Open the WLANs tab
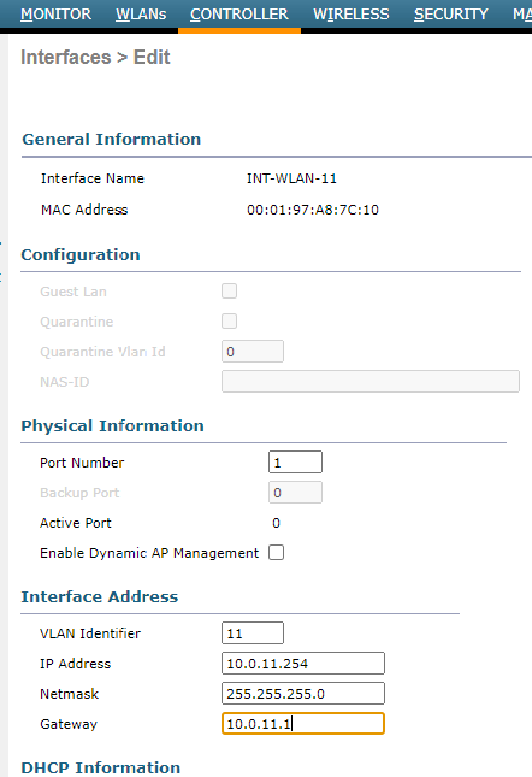 click(141, 14)
